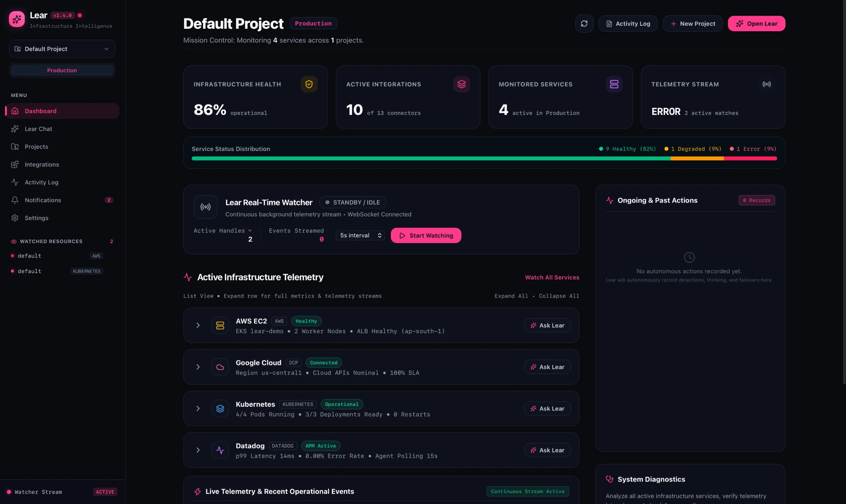Click the Kubernetes layers icon
Screen dimensions: 846x504
pos(220,408)
